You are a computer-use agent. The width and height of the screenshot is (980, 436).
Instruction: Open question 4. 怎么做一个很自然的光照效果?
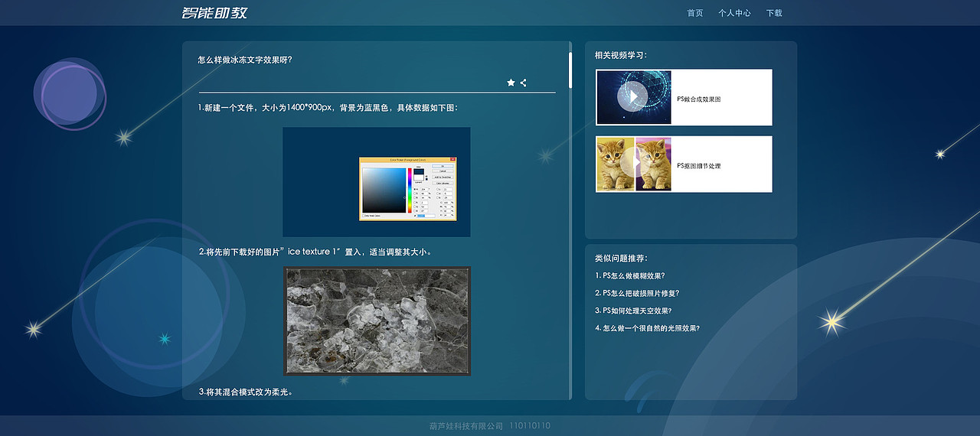click(647, 328)
